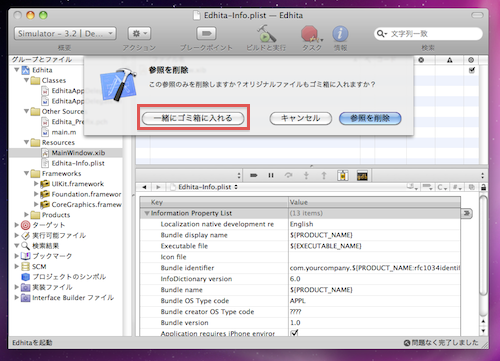Go forward in editor navigation history

pyautogui.click(x=158, y=187)
